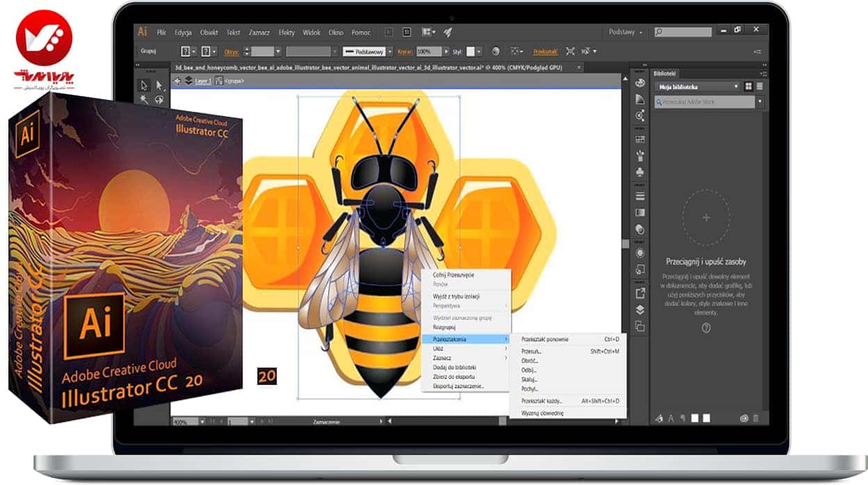Click the dashed add-asset circle in Biblioteki
The height and width of the screenshot is (485, 868).
click(706, 218)
